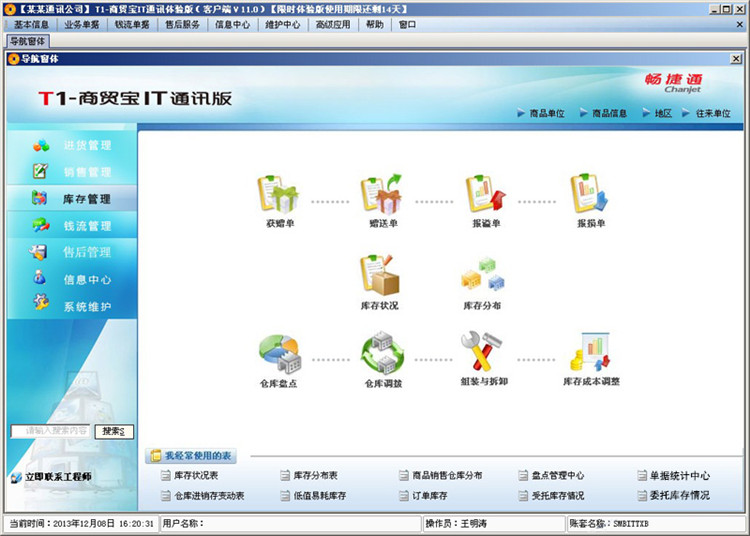Click the 立即联系工程师 link text

(58, 477)
